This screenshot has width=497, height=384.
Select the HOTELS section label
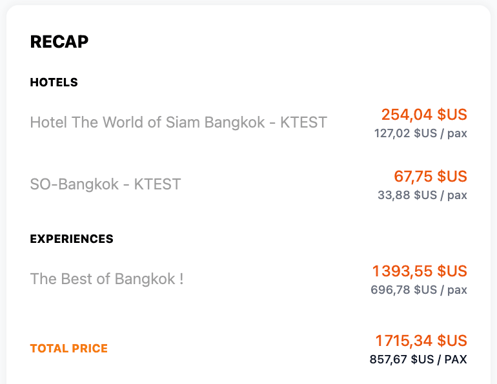(54, 82)
